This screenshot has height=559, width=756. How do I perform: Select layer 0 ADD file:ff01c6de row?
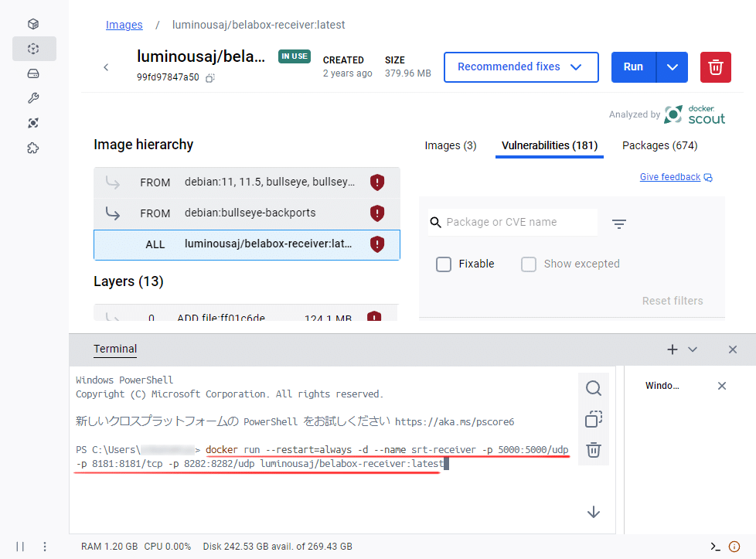246,313
